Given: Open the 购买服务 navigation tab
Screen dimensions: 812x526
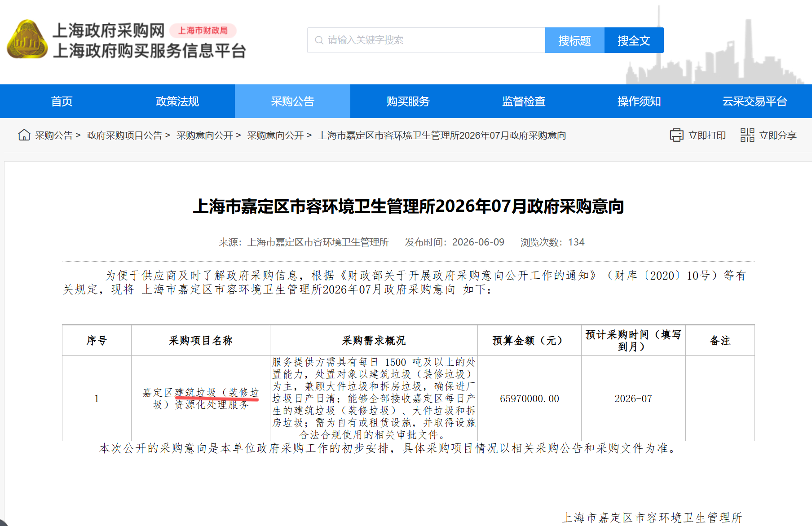Looking at the screenshot, I should (x=408, y=101).
